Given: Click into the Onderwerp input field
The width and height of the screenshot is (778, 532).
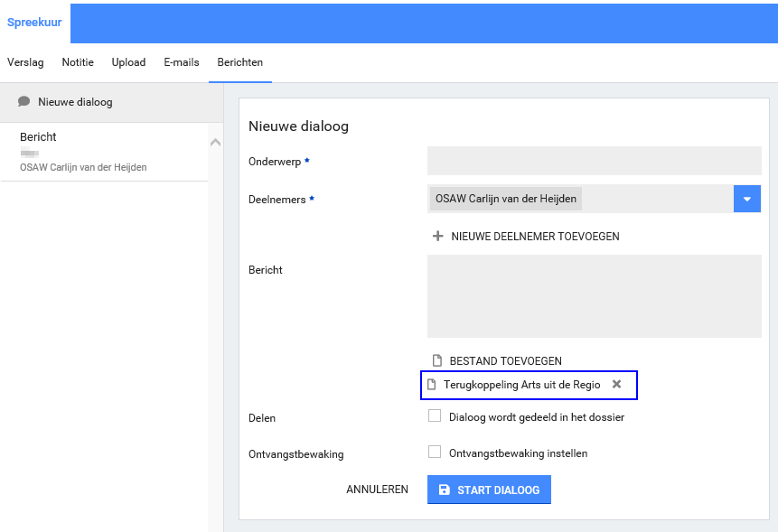Looking at the screenshot, I should (594, 161).
